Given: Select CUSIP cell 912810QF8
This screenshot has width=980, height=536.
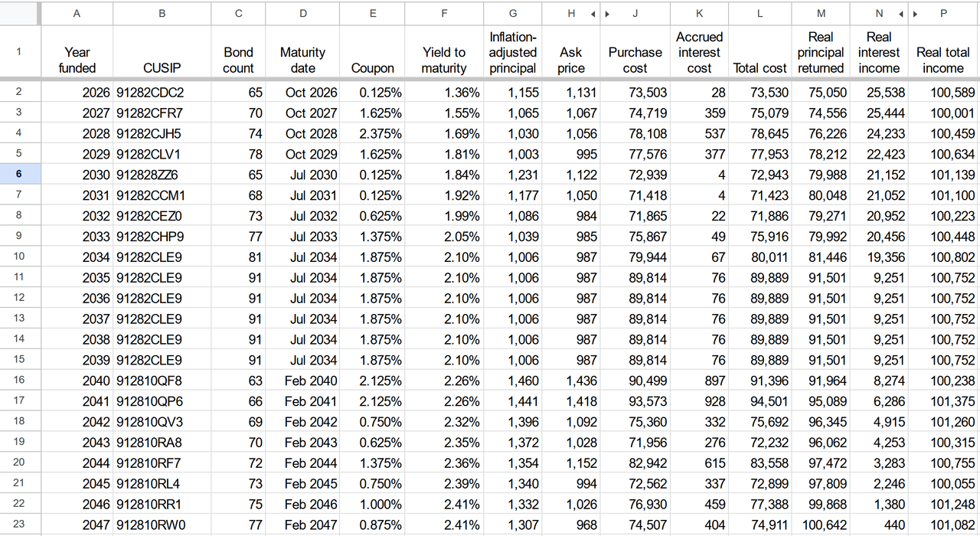Looking at the screenshot, I should pos(162,381).
